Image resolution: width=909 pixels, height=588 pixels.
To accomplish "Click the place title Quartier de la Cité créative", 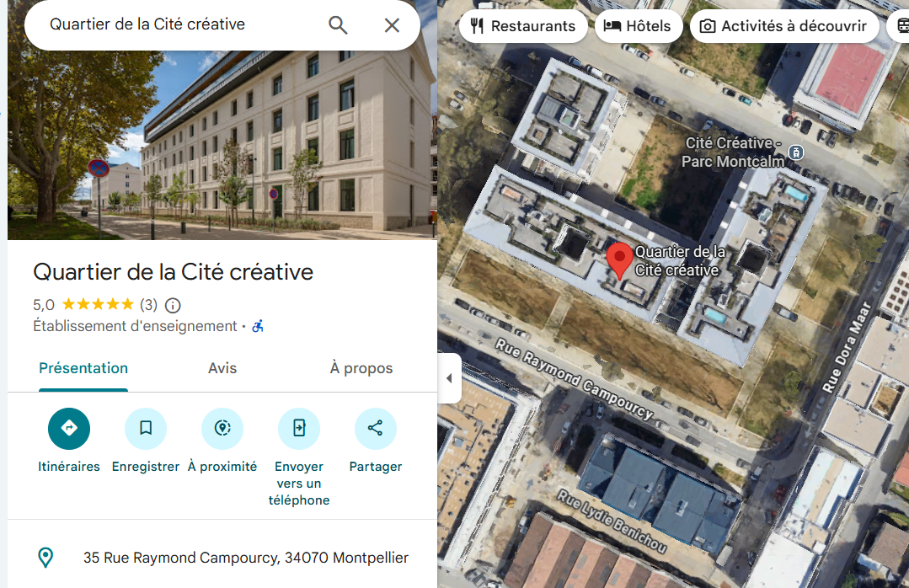I will coord(174,272).
